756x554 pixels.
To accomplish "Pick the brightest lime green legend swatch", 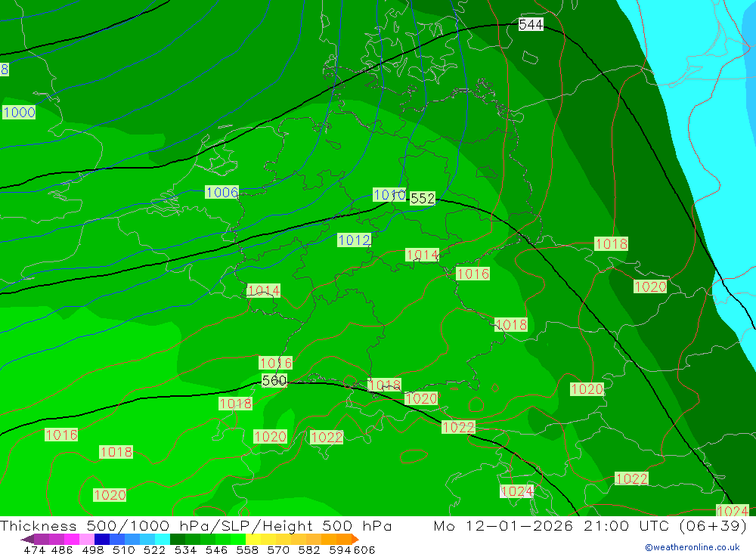I will [x=238, y=539].
